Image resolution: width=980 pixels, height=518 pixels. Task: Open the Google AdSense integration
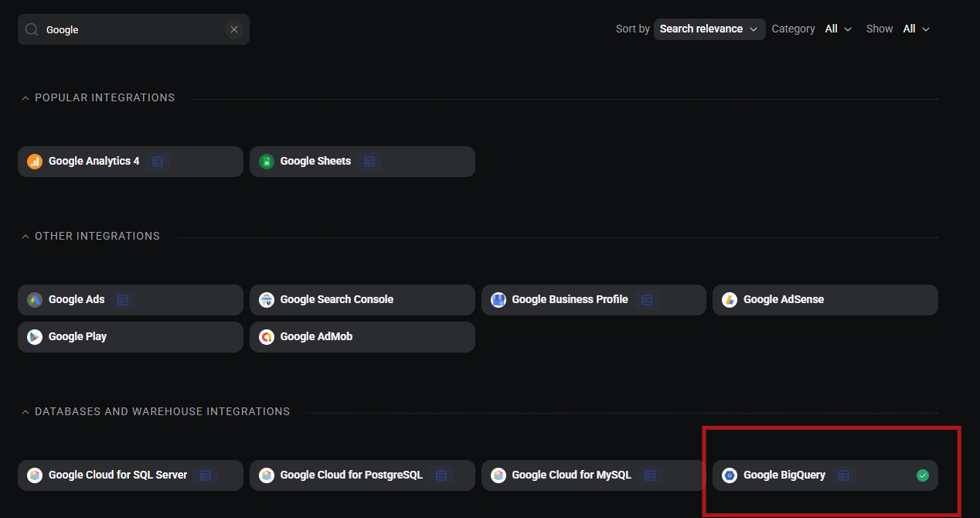pos(825,300)
